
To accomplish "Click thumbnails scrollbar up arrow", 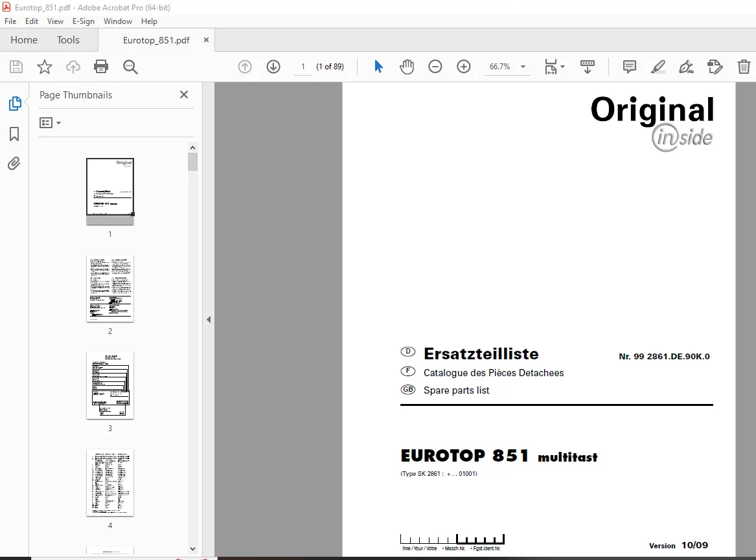I will [192, 148].
